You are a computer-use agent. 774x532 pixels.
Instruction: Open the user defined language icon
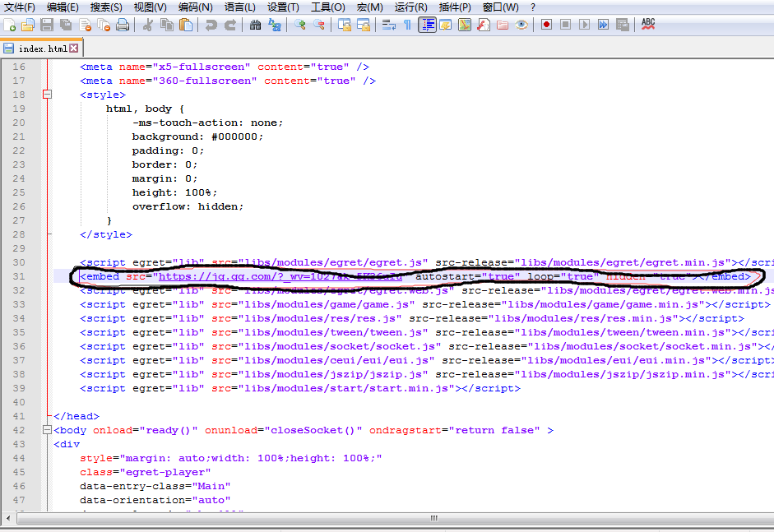[445, 25]
